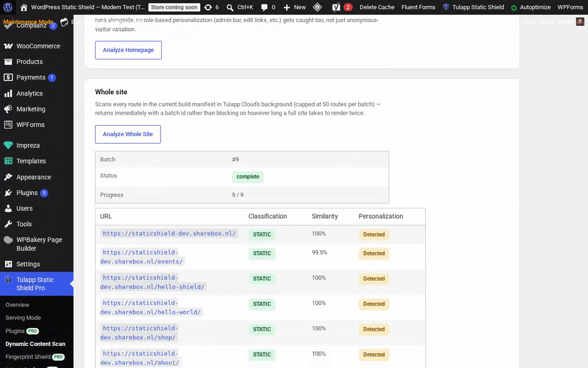Open the WordPress logo menu
This screenshot has height=368, width=588.
[8, 7]
